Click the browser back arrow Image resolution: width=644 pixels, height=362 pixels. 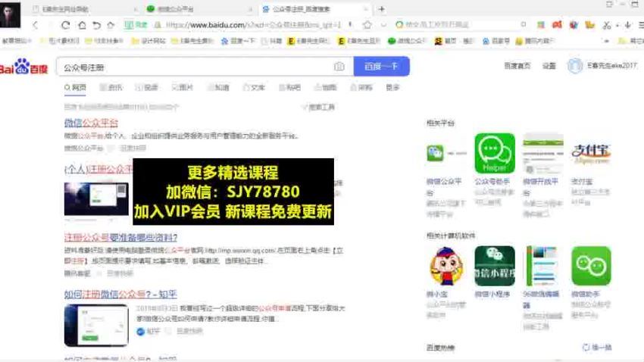pyautogui.click(x=35, y=25)
